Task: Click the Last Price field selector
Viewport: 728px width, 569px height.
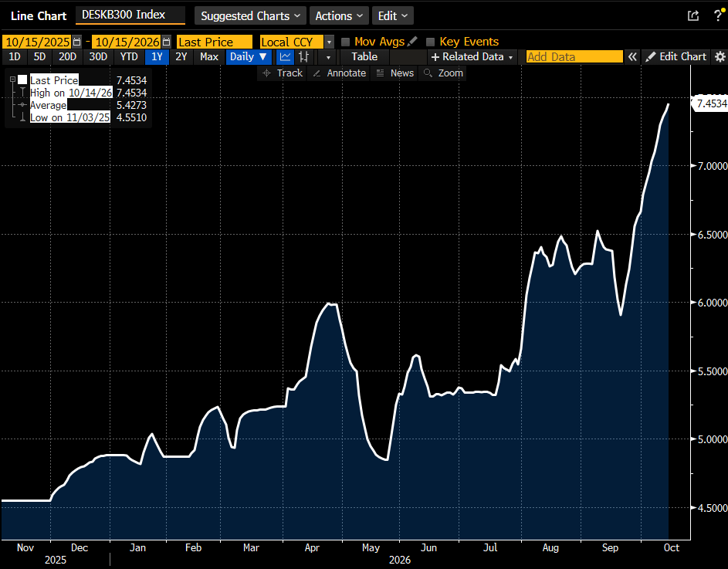Action: tap(215, 42)
